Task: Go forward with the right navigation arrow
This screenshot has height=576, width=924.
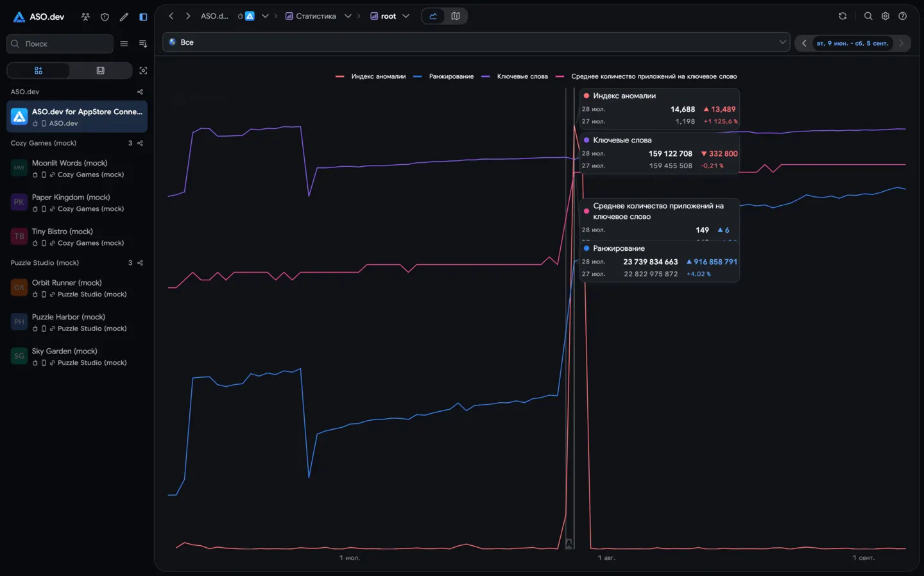Action: point(187,16)
